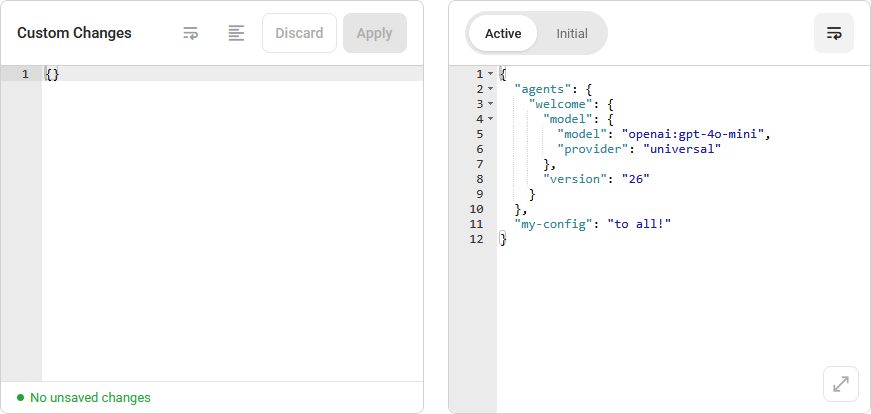Switch to the Initial tab
Image resolution: width=871 pixels, height=414 pixels.
(572, 33)
